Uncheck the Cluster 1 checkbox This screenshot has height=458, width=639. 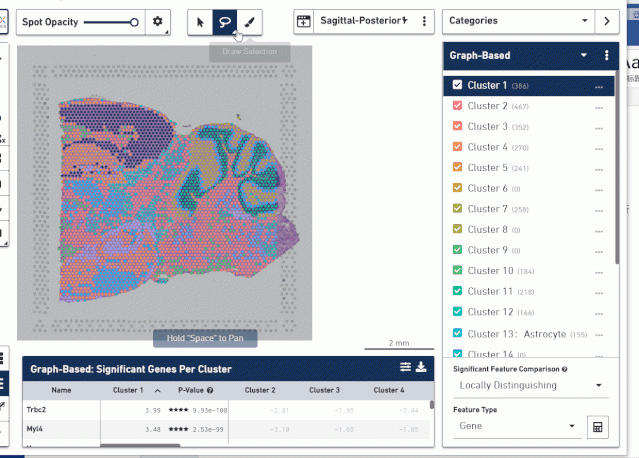pos(457,85)
